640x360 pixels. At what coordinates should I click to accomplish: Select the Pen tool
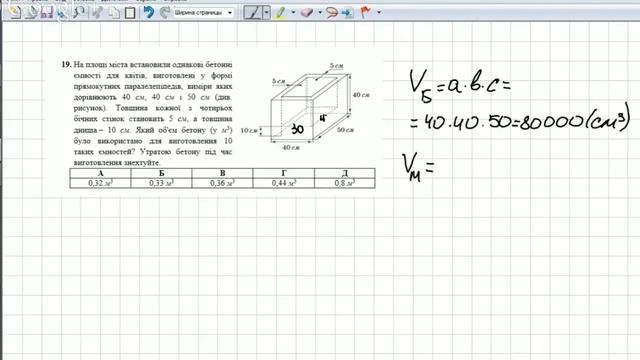pos(253,13)
